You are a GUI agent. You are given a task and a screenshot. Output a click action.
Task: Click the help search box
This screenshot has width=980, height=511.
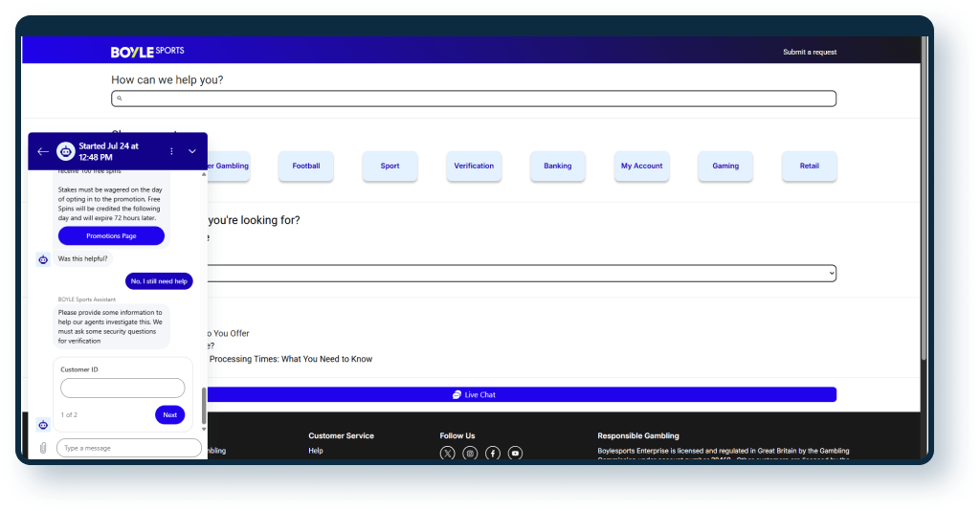(x=474, y=99)
